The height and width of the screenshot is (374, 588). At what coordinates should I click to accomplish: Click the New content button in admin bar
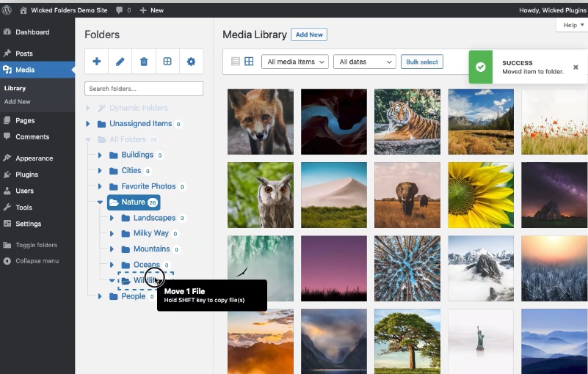(x=151, y=10)
